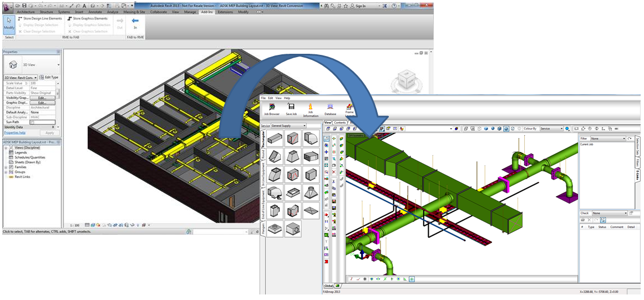This screenshot has width=644, height=300.
Task: Switch to the Add-Ins ribbon tab
Action: pyautogui.click(x=207, y=12)
